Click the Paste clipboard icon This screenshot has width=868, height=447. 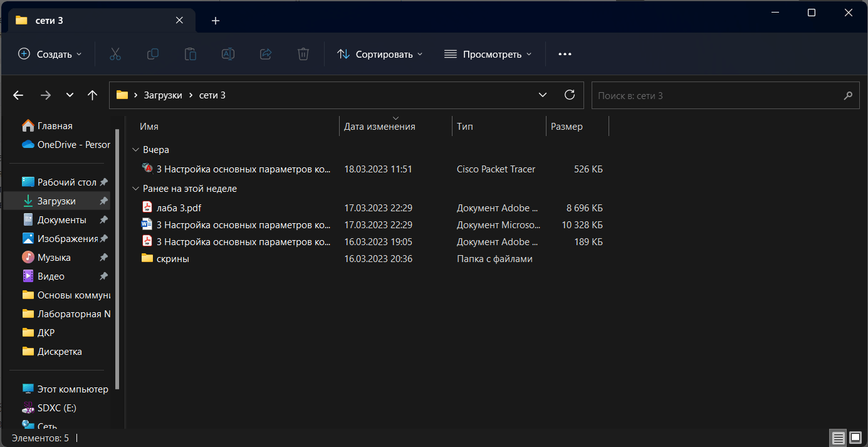(x=191, y=54)
